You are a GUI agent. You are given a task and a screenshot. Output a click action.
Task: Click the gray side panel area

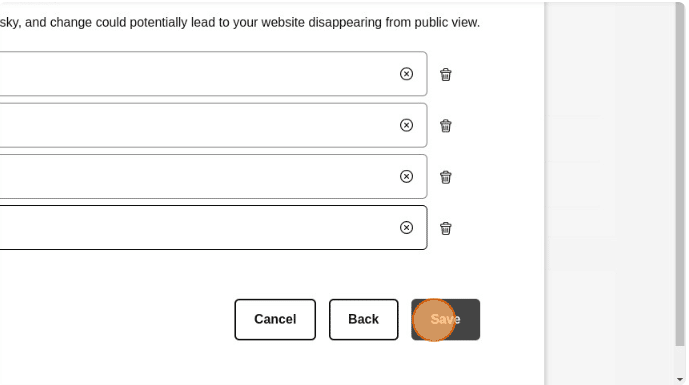610,193
